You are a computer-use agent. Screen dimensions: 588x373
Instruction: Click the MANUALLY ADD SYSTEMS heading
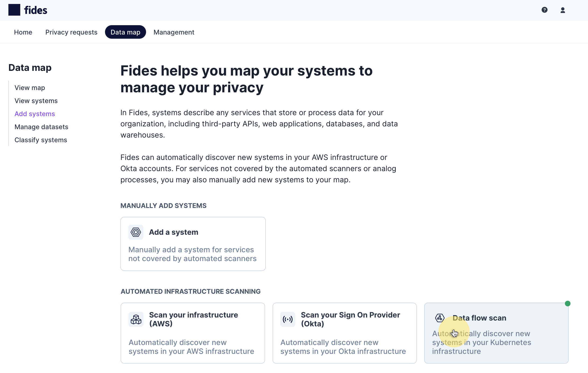[163, 206]
